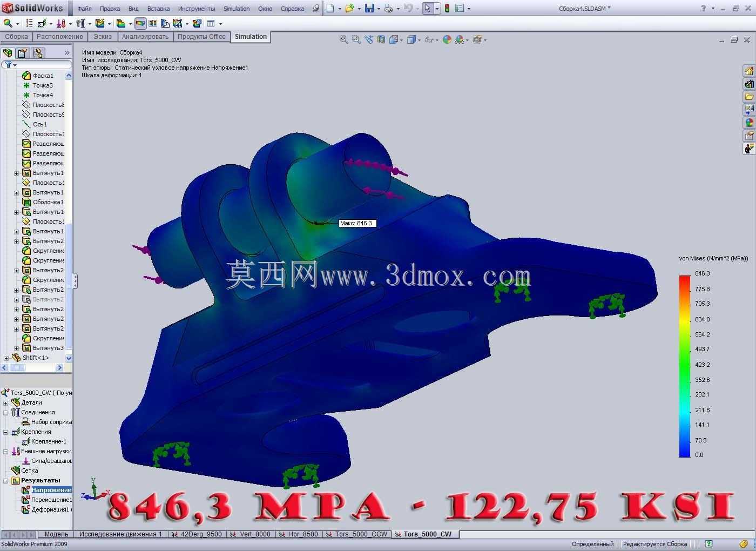The image size is (756, 551).
Task: Rebuild model with the traffic light icon
Action: pyautogui.click(x=447, y=8)
